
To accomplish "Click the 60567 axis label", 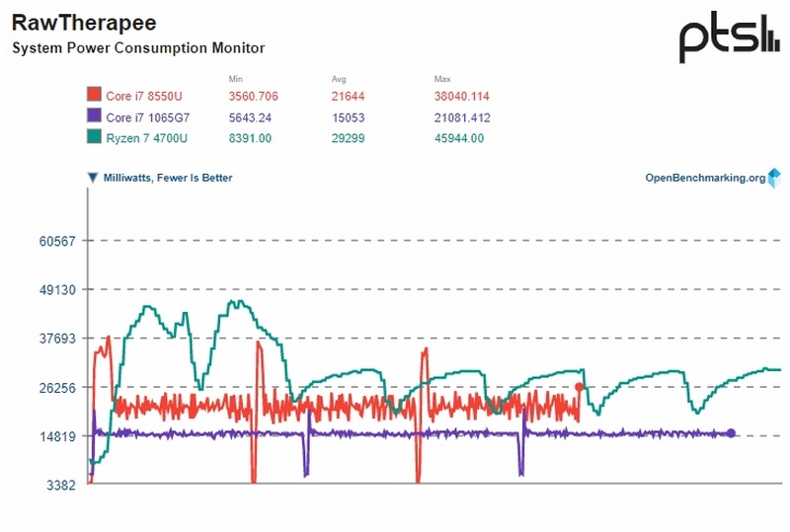I will 57,241.
